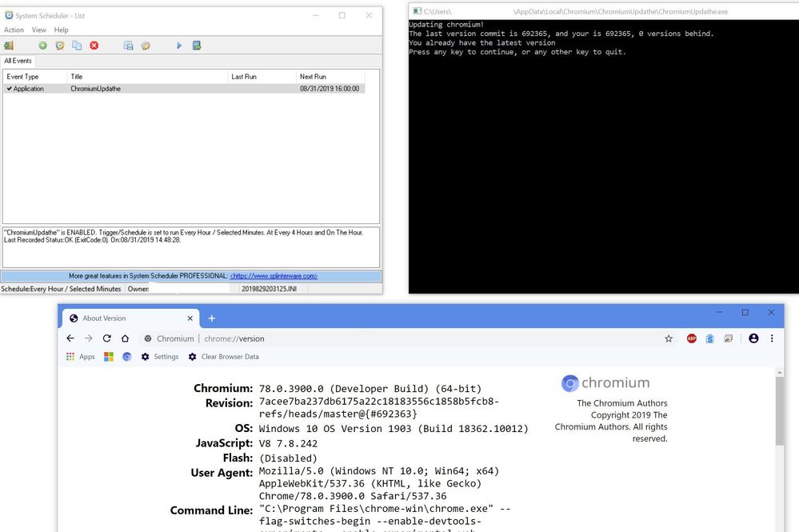Close the About Version tab

tap(190, 318)
